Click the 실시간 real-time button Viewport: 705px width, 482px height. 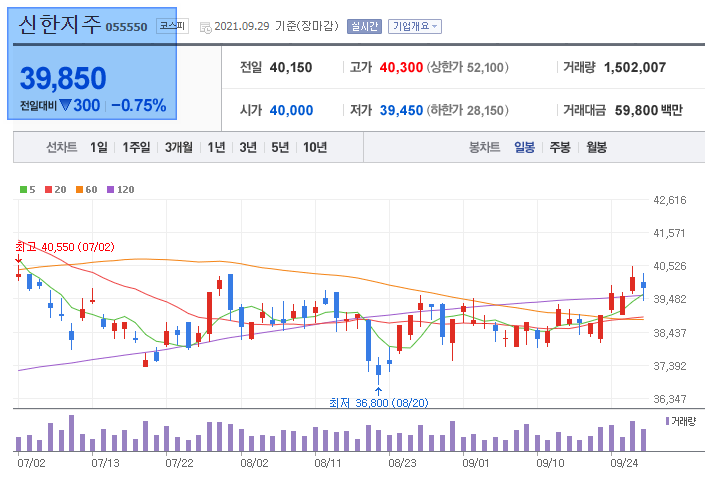click(x=364, y=27)
